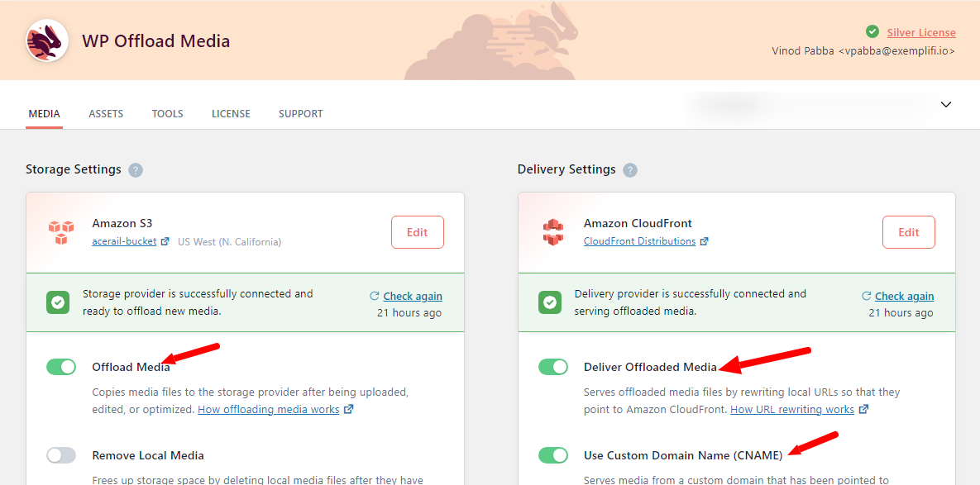
Task: Click Use Custom Domain Name (CNAME) label
Action: (x=683, y=455)
